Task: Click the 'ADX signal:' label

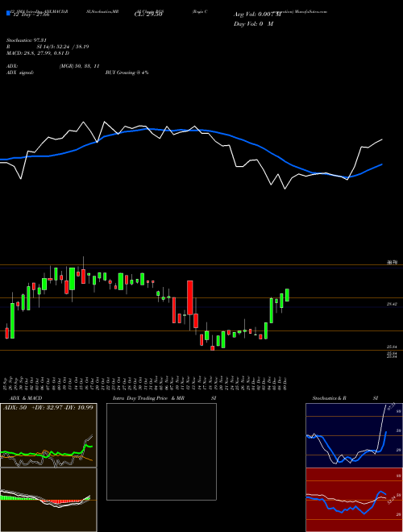Action: [20, 73]
